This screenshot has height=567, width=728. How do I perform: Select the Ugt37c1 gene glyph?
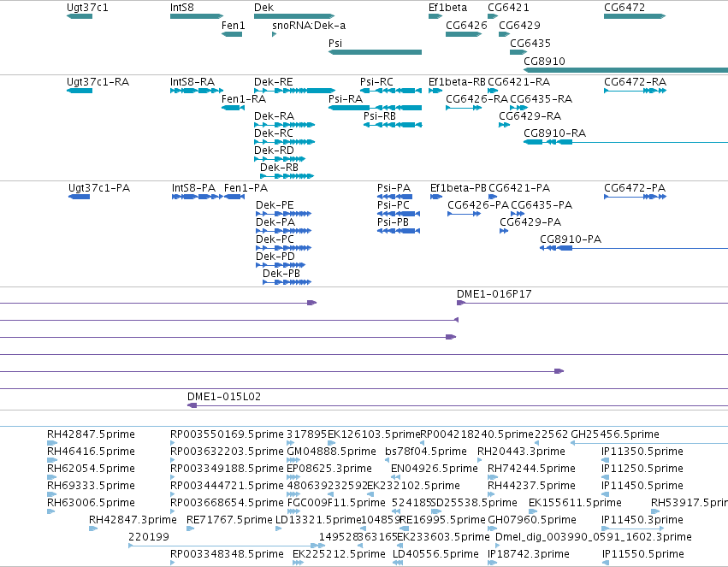(x=80, y=16)
